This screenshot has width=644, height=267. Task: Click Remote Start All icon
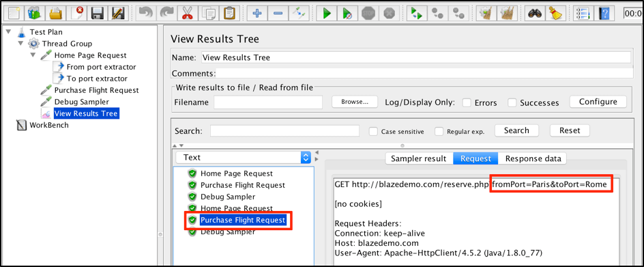(x=417, y=13)
